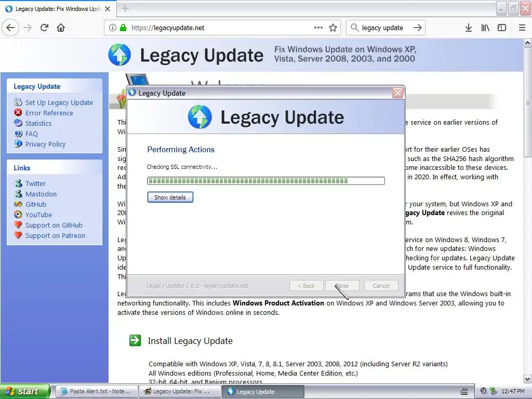Click the Twitter link icon
532x399 pixels.
point(18,183)
